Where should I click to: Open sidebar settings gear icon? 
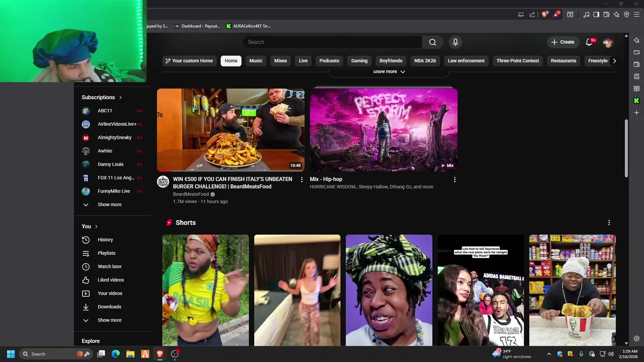(636, 339)
